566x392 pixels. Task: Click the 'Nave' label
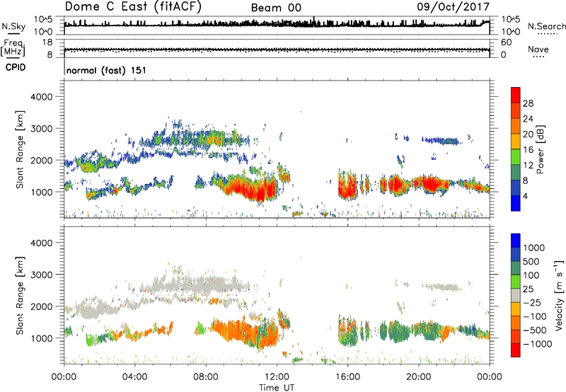[x=538, y=49]
